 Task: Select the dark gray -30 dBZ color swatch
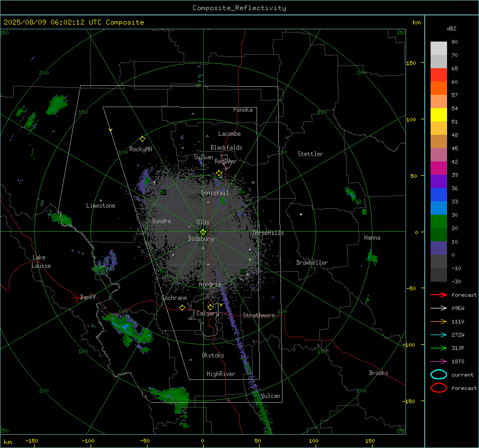439,275
